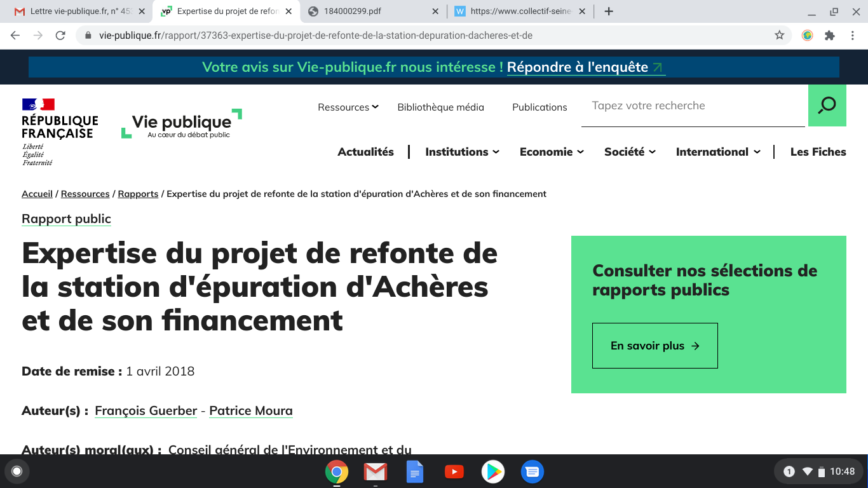
Task: Click the green search magnifier button
Action: click(x=827, y=105)
